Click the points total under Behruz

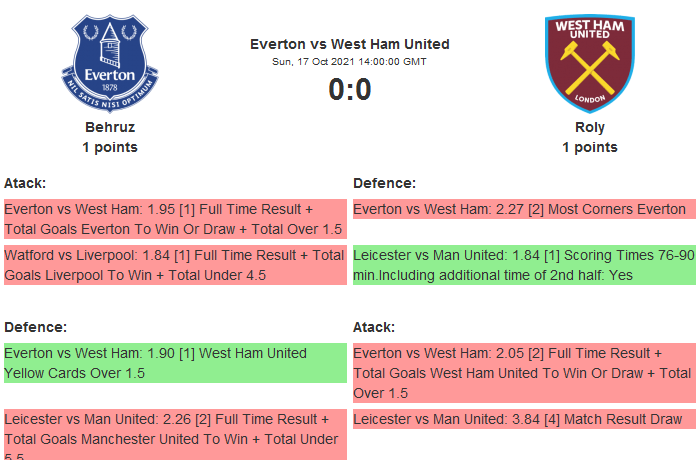click(110, 147)
